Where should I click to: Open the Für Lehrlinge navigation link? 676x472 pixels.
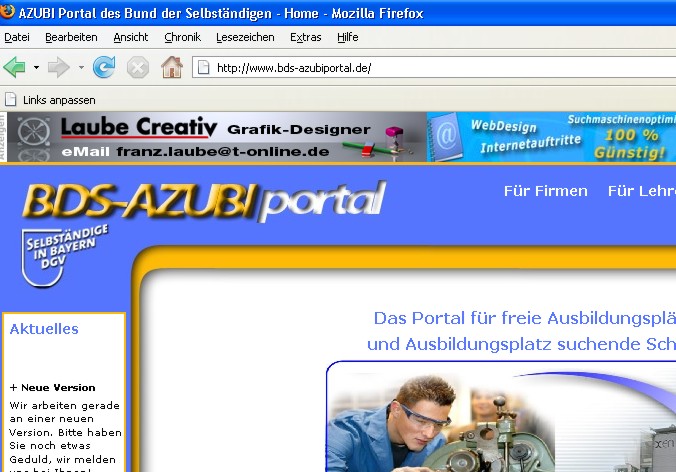642,191
